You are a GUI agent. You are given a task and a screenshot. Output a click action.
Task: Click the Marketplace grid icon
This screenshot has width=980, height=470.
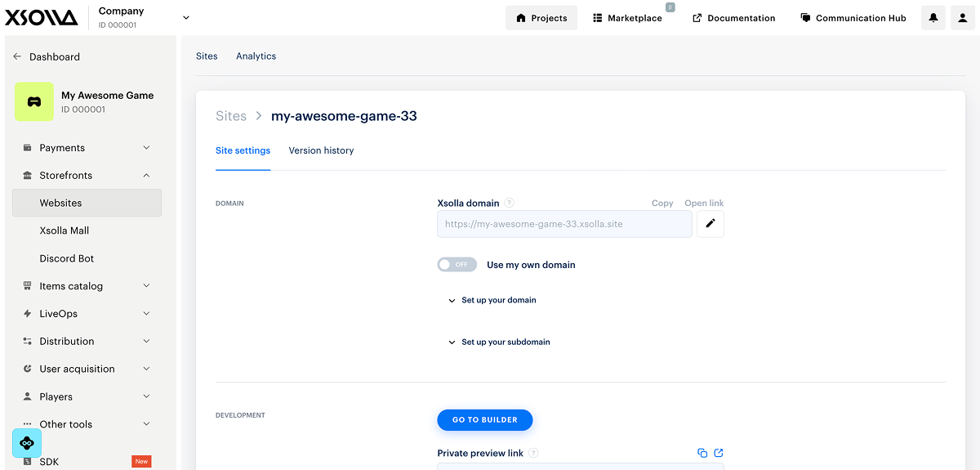(x=598, y=18)
